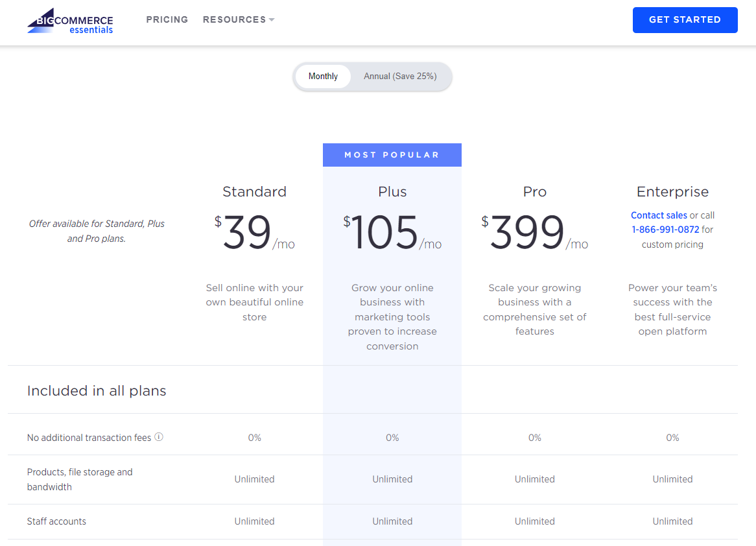
Task: Click 0% under the Standard column
Action: (x=255, y=438)
